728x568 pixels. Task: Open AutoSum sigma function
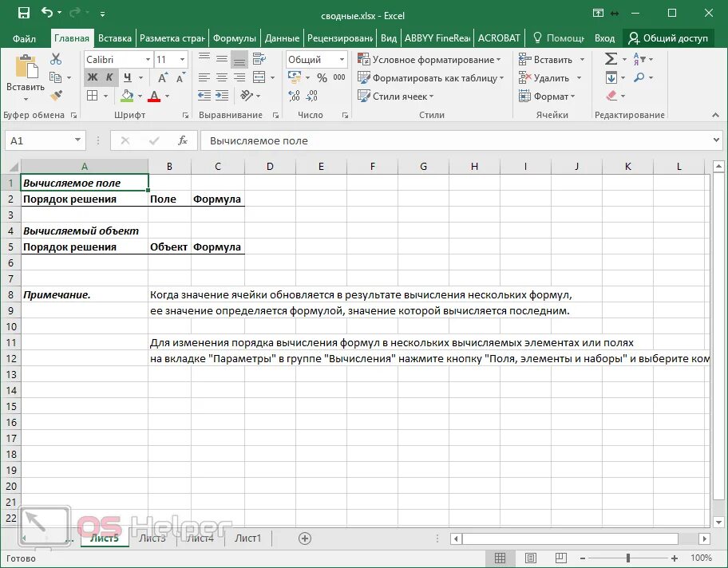pos(611,59)
